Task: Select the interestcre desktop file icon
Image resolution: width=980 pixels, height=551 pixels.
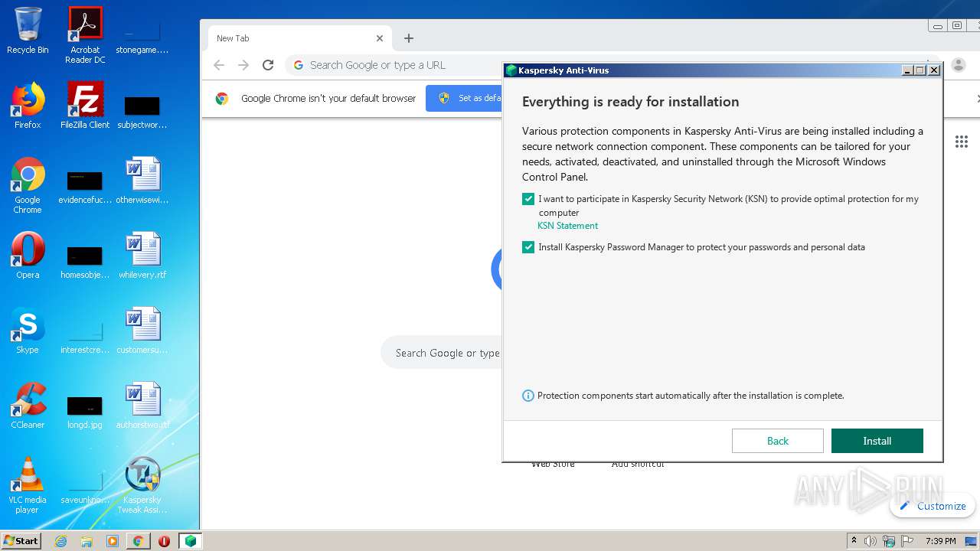Action: (85, 336)
